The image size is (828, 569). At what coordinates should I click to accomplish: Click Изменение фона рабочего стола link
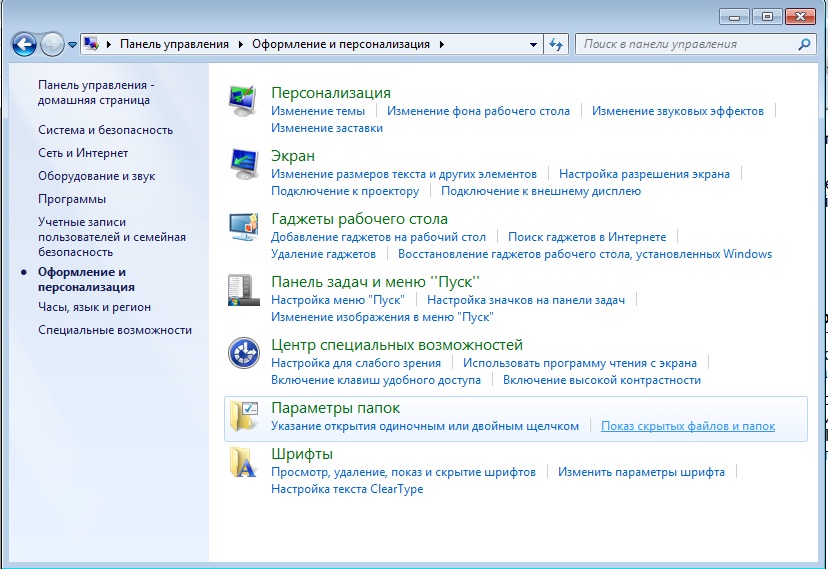[x=478, y=111]
